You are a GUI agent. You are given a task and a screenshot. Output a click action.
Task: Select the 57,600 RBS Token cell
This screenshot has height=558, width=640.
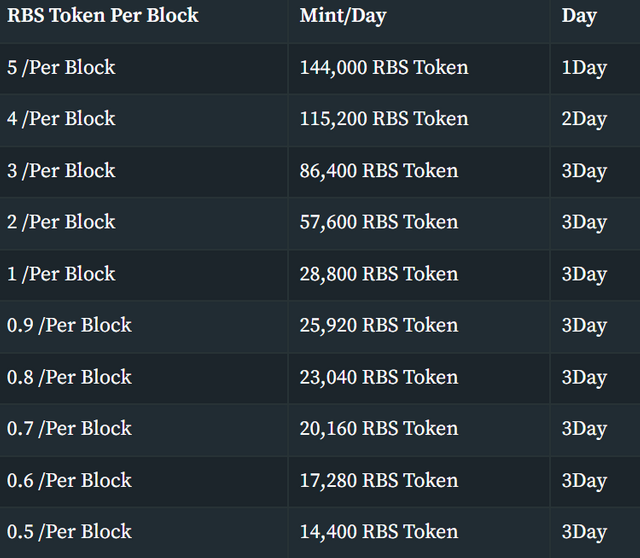[419, 223]
